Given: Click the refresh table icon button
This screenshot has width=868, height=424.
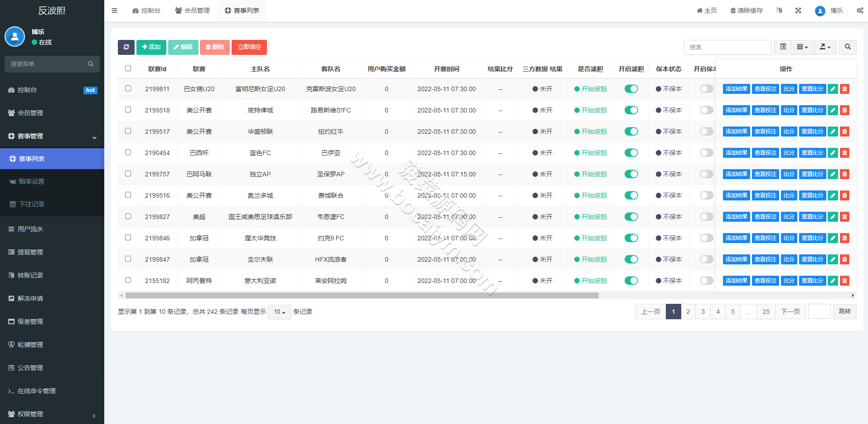Looking at the screenshot, I should tap(126, 47).
